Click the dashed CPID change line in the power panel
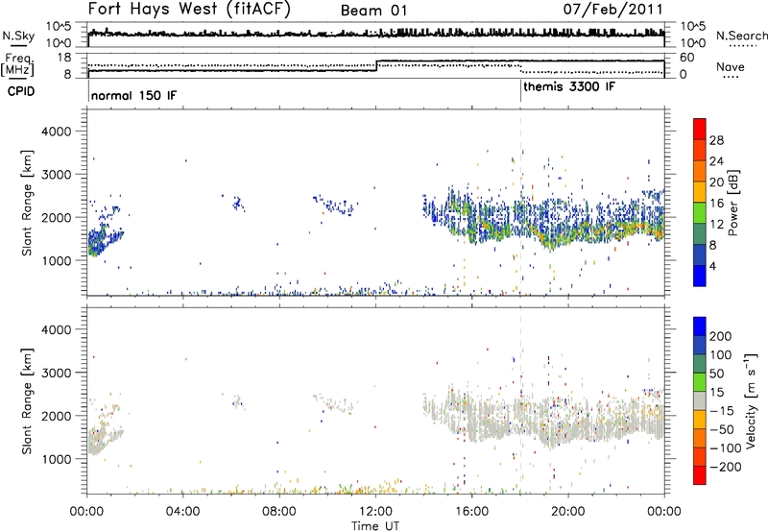This screenshot has height=532, width=768. pos(520,203)
